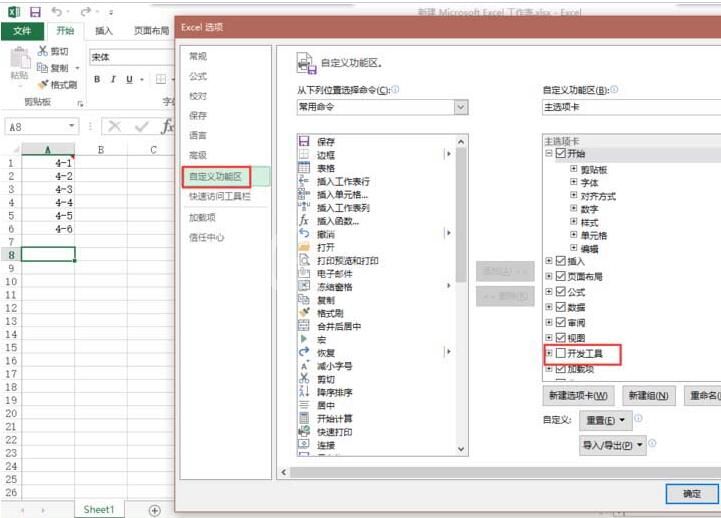Uncheck the 插入 tab checkbox
Image resolution: width=721 pixels, height=518 pixels.
coord(561,261)
